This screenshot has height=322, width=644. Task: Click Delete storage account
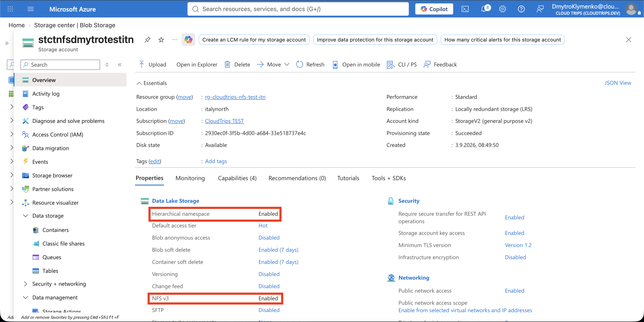[237, 65]
